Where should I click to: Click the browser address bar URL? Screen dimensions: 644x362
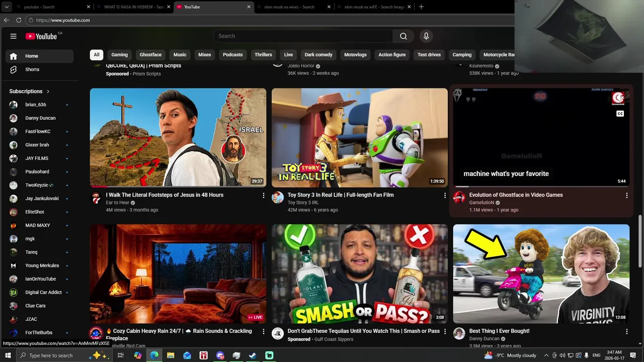click(x=63, y=20)
